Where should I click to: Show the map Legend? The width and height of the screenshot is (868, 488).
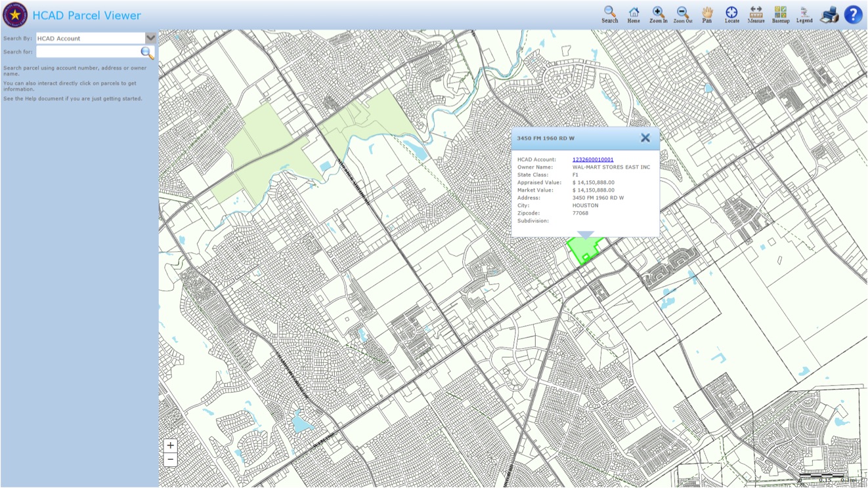(804, 14)
